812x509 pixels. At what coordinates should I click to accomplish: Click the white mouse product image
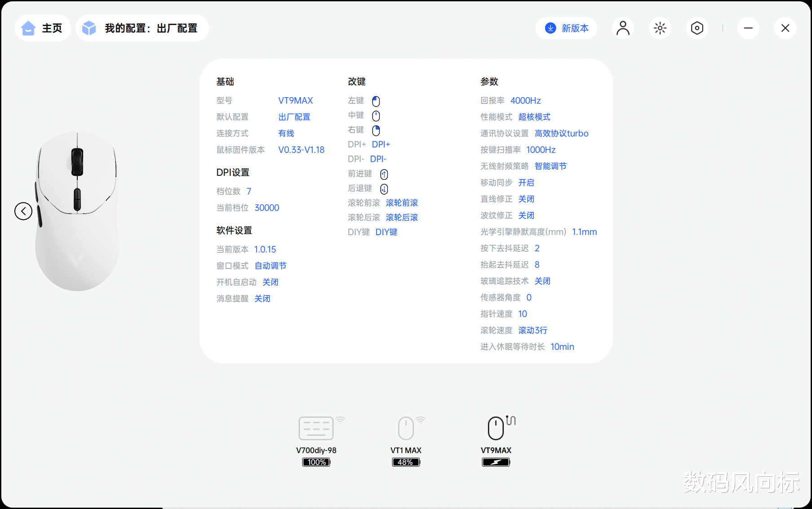click(77, 211)
